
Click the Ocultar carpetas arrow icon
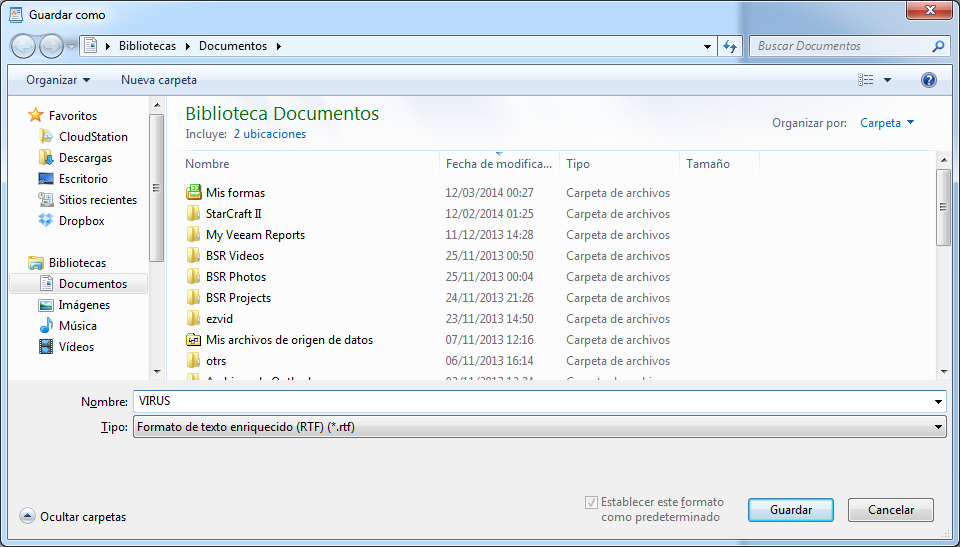pyautogui.click(x=27, y=516)
